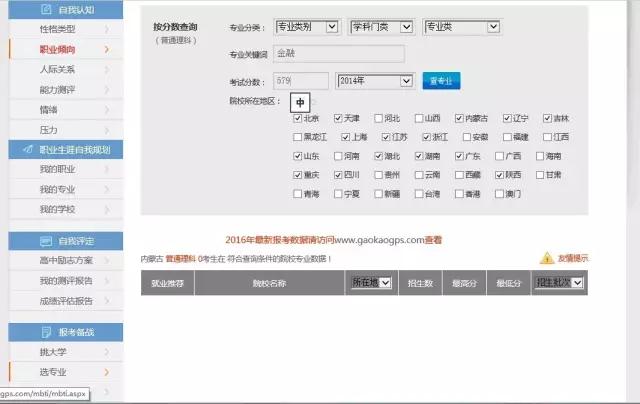Click the 自我评定 section header icon
Screen dimensions: 640x404
coord(48,241)
